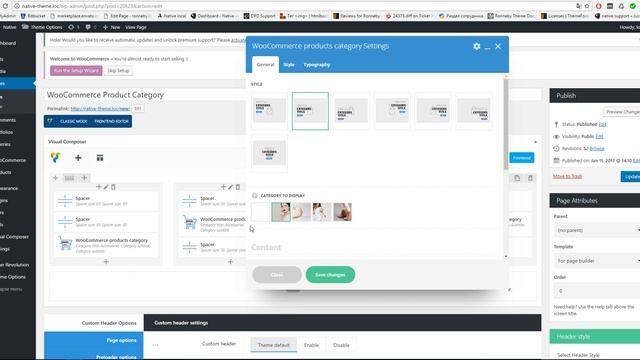Viewport: 640px width, 360px height.
Task: Close the WooCommerce products category Settings dialog
Action: [498, 46]
